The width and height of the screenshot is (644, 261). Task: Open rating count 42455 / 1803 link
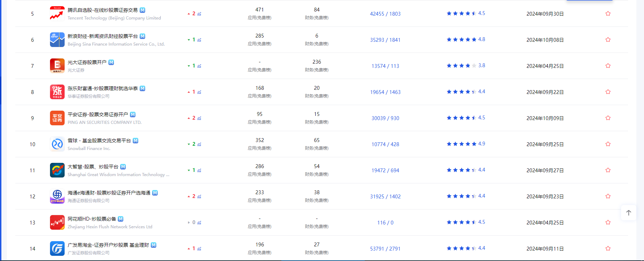(x=385, y=14)
